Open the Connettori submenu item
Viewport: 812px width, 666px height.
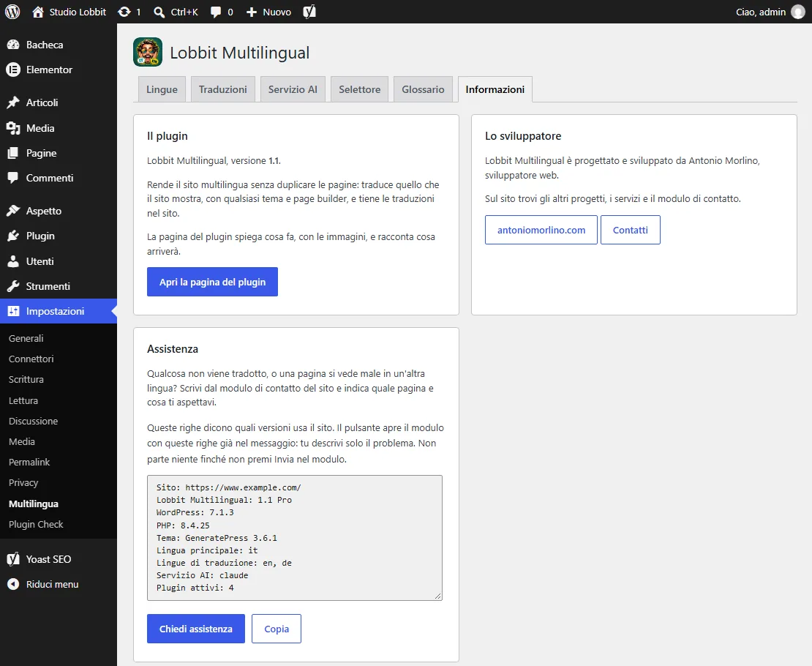click(x=31, y=359)
